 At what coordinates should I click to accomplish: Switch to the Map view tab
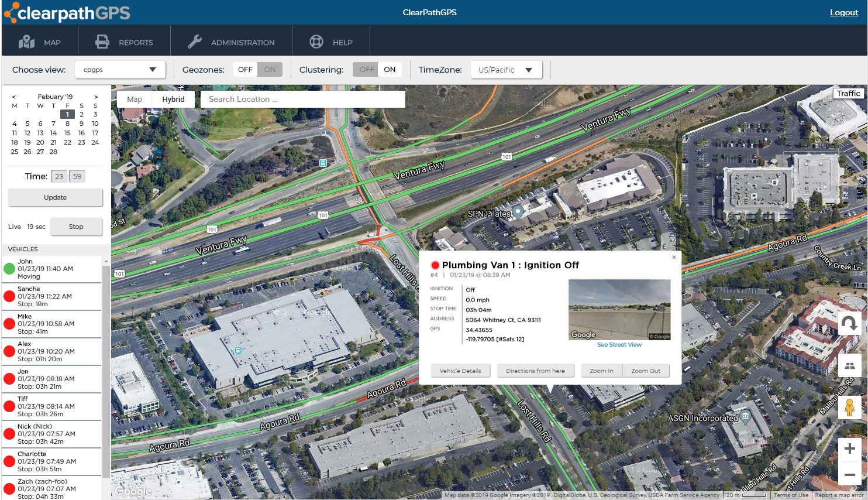[135, 99]
